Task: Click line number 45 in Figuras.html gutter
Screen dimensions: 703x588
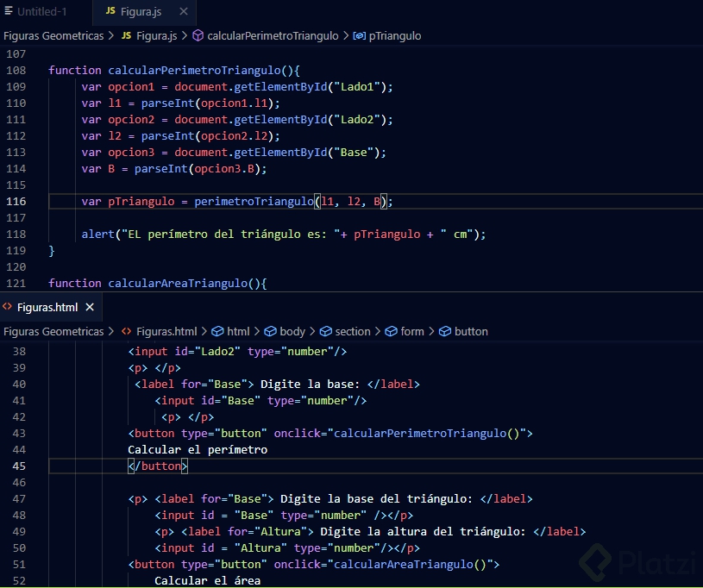Action: [x=19, y=466]
